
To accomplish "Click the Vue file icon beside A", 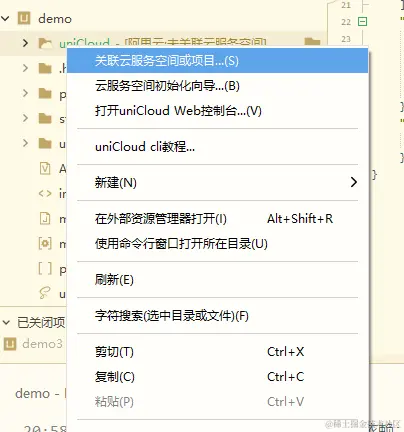I will (x=45, y=168).
